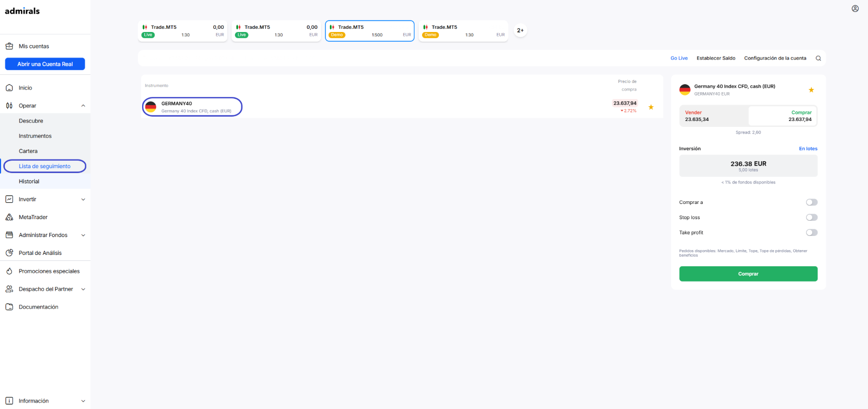This screenshot has height=409, width=868.
Task: Select the second Live Trade.MT5 account card
Action: 276,31
